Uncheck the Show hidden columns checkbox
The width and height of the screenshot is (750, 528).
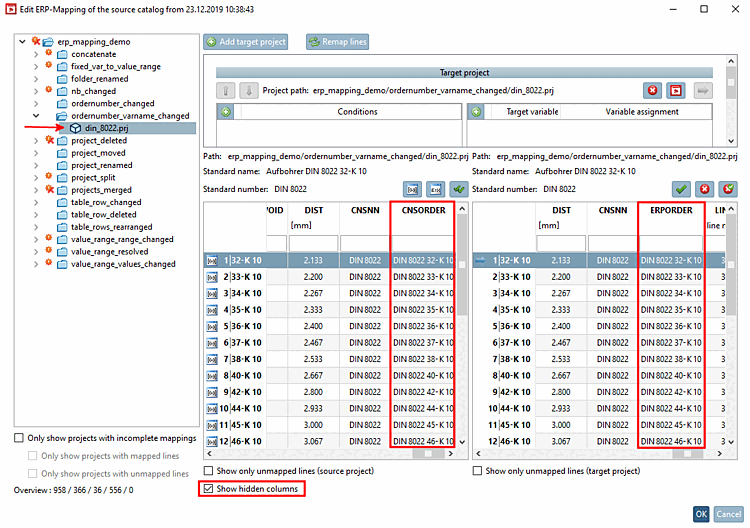coord(209,489)
